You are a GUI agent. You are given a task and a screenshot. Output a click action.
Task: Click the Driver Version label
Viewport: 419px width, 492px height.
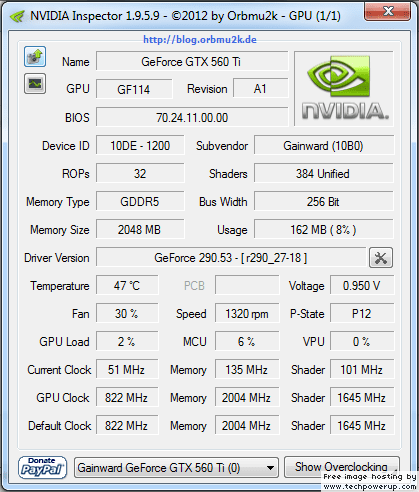click(57, 258)
